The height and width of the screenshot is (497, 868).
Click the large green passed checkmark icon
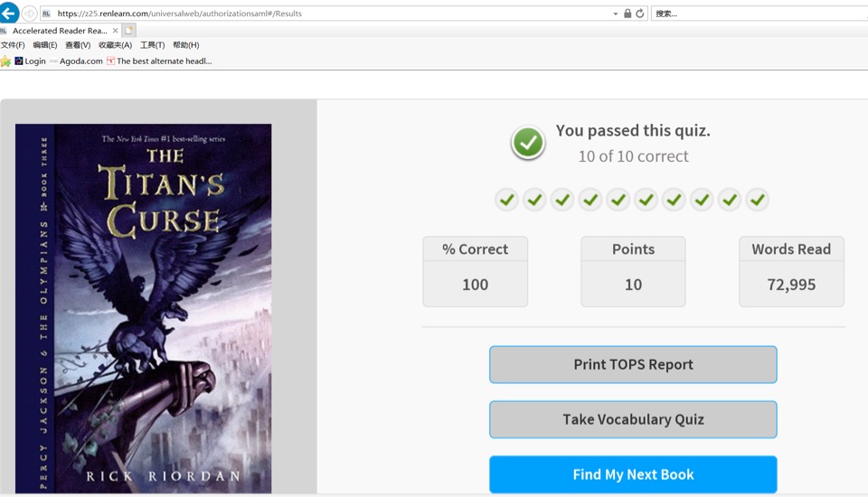point(528,143)
